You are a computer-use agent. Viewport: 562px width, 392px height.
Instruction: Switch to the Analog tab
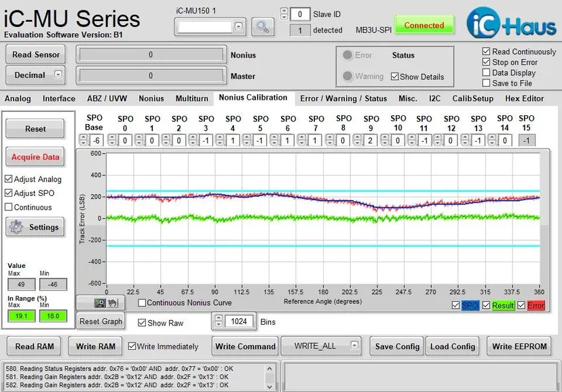[x=18, y=98]
